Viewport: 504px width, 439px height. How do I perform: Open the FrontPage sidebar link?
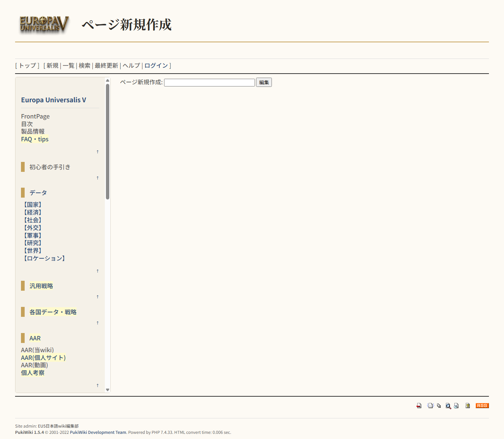[35, 116]
